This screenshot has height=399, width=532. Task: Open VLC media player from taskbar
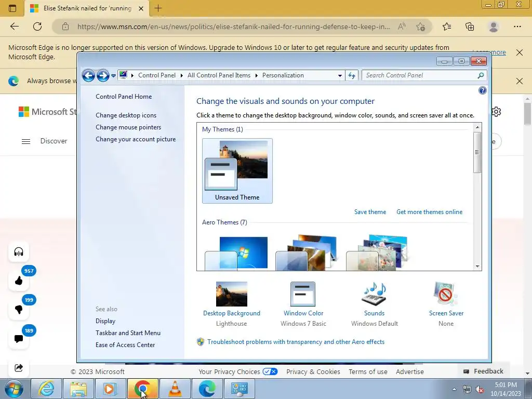(x=175, y=389)
